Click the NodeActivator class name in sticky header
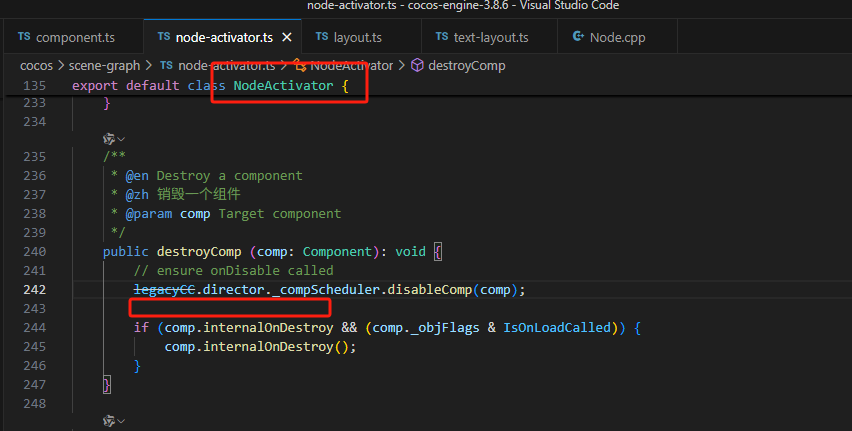Viewport: 852px width, 431px height. coord(283,86)
